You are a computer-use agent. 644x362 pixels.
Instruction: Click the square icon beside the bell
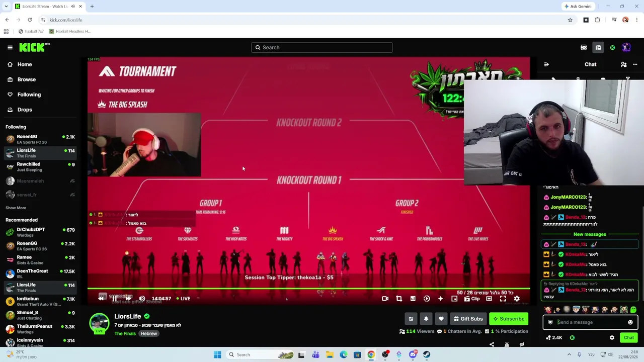pos(411,319)
